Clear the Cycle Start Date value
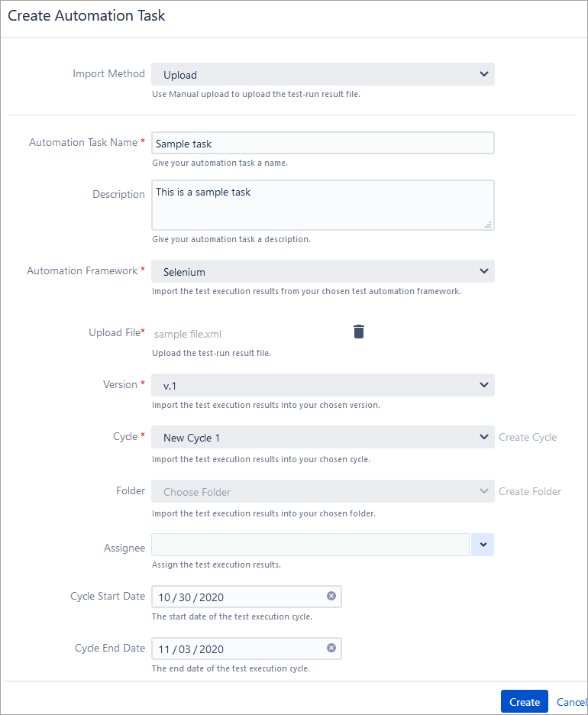Screen dimensions: 588x715 [331, 595]
